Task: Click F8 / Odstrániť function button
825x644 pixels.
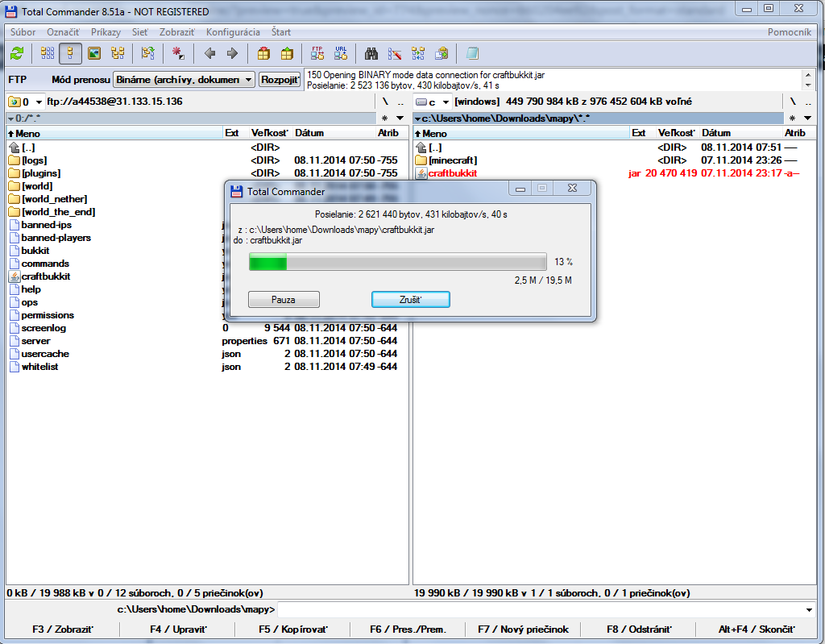Action: coord(639,629)
